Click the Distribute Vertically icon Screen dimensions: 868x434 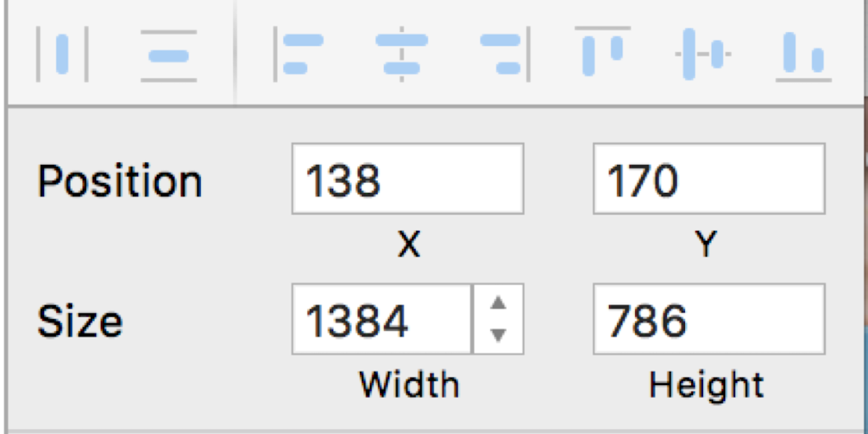168,55
